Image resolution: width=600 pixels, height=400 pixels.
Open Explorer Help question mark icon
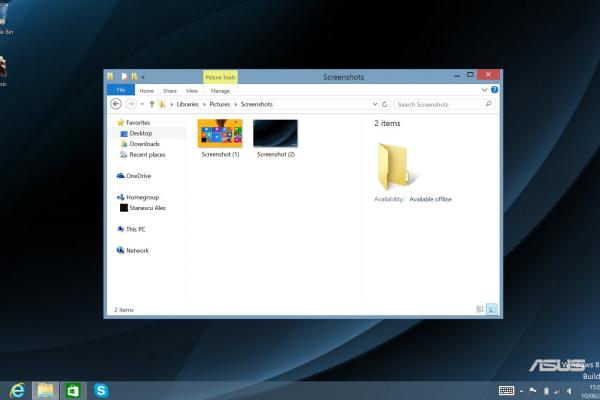pos(494,90)
